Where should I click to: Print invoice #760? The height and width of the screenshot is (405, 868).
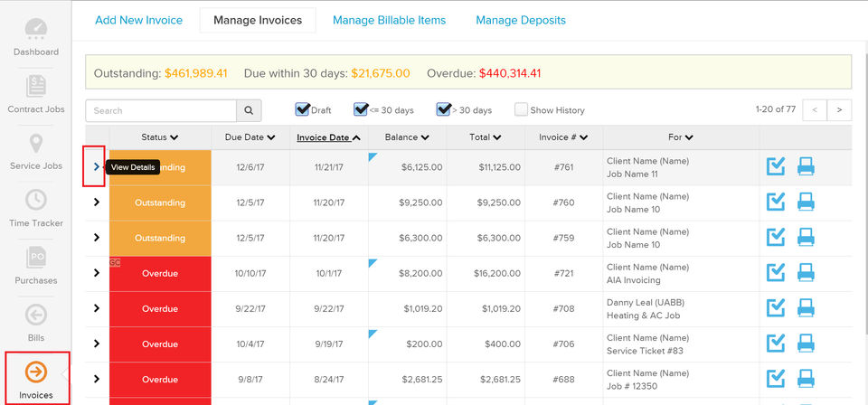[806, 202]
